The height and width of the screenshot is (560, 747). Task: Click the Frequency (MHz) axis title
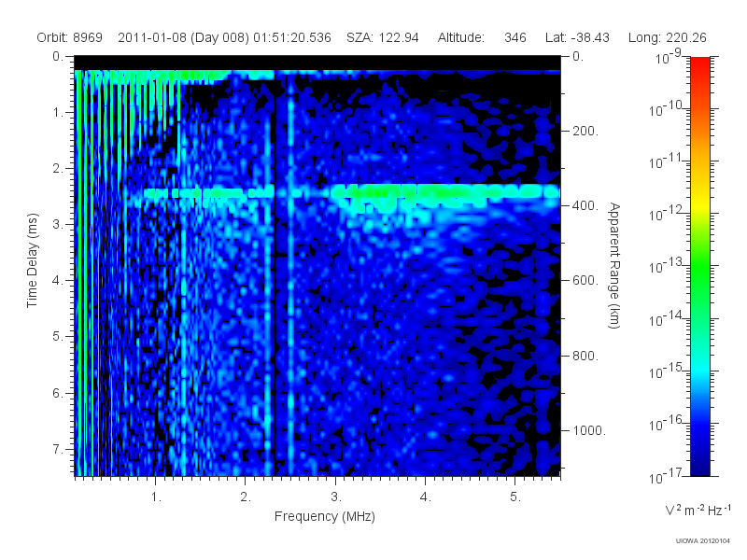(x=325, y=517)
